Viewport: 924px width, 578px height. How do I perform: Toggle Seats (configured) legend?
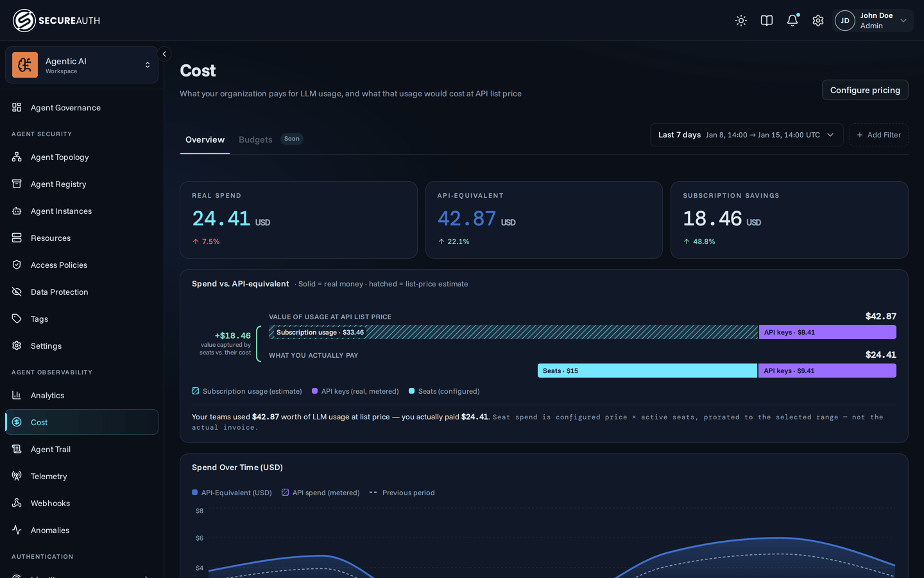pos(444,391)
